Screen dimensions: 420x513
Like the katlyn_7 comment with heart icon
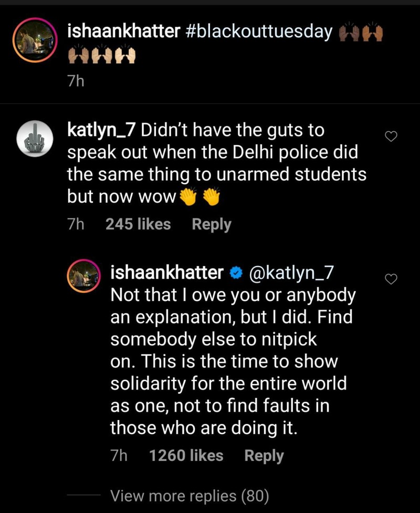391,137
